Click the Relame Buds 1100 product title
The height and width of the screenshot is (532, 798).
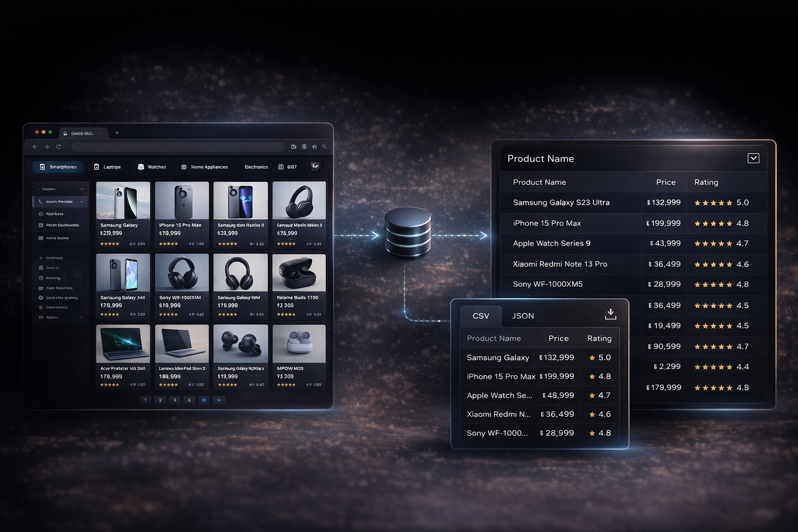point(298,298)
